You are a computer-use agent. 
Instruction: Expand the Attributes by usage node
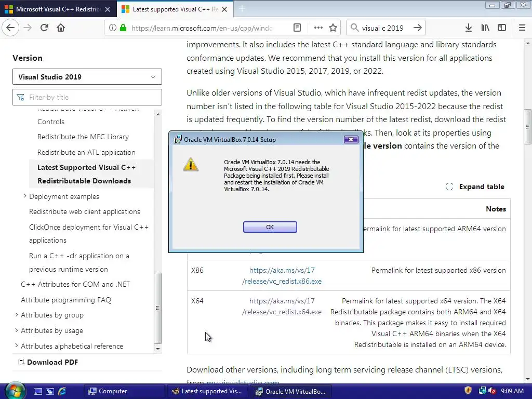click(16, 330)
